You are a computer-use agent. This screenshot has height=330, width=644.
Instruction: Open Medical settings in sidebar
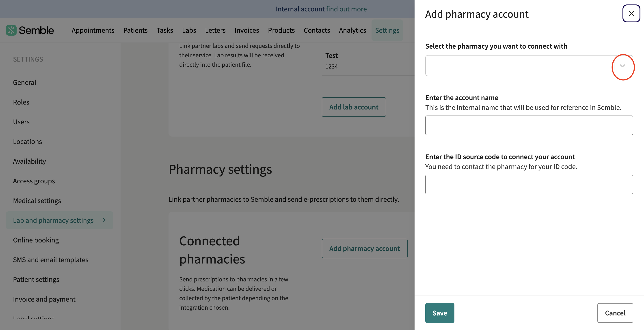point(37,201)
